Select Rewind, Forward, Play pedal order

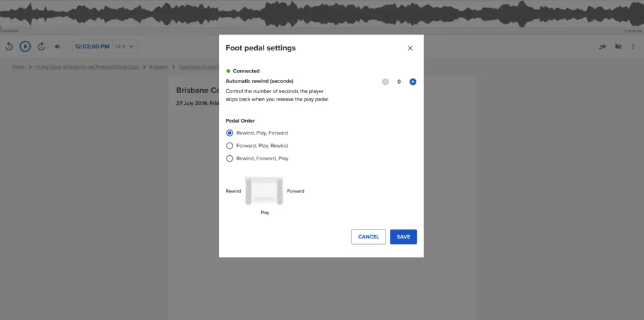point(230,158)
